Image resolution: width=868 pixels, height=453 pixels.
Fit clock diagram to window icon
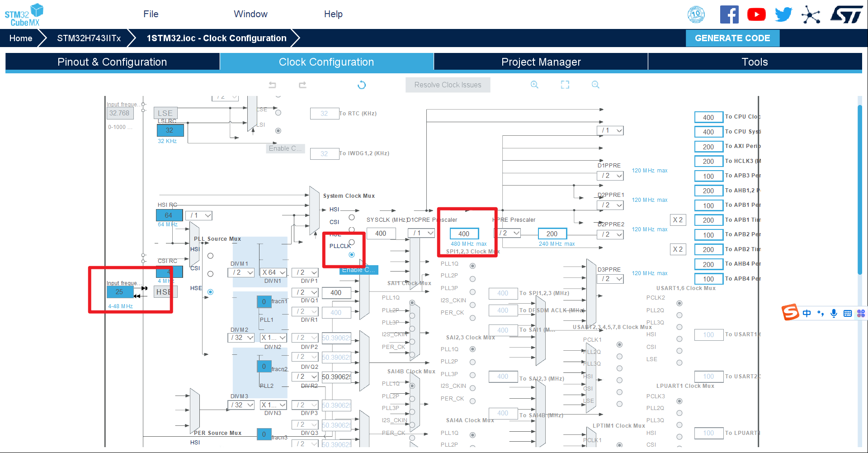pos(565,85)
